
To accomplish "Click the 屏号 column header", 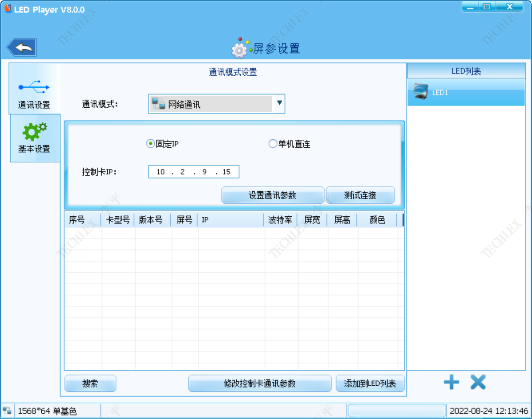I will 184,219.
